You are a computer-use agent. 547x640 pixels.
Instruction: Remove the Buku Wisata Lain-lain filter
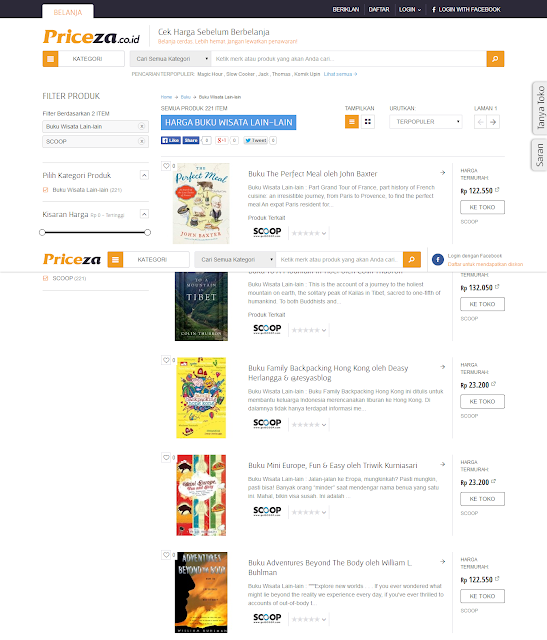click(x=142, y=127)
